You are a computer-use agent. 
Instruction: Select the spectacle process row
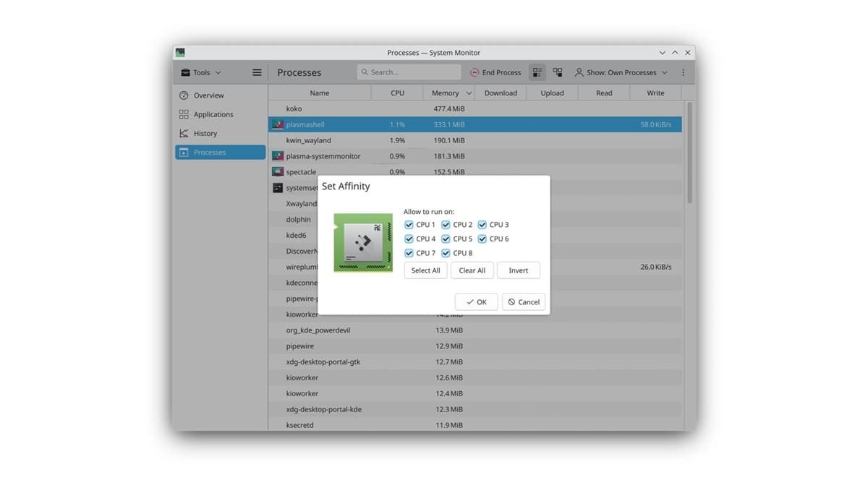475,171
